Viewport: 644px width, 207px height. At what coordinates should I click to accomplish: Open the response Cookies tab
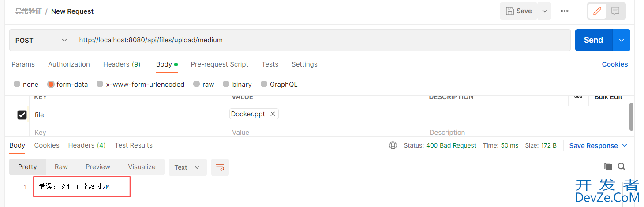click(47, 145)
